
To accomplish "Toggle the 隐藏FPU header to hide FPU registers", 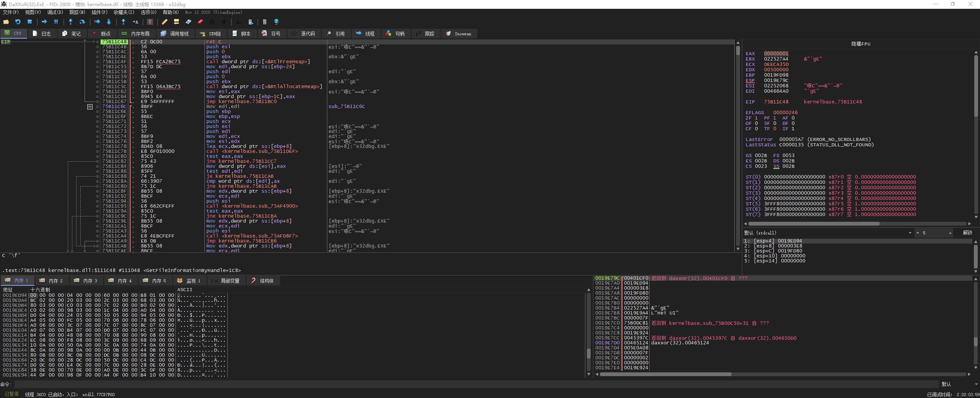I will pos(861,44).
